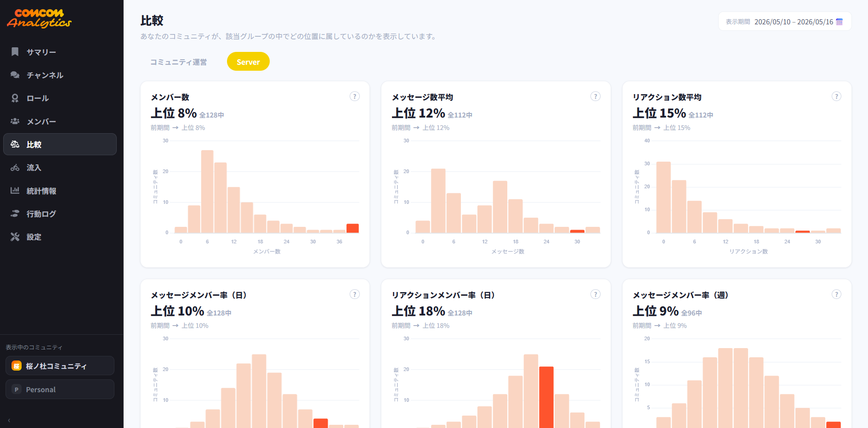Switch to the コミュニティ運営 tab
This screenshot has width=868, height=428.
click(178, 62)
